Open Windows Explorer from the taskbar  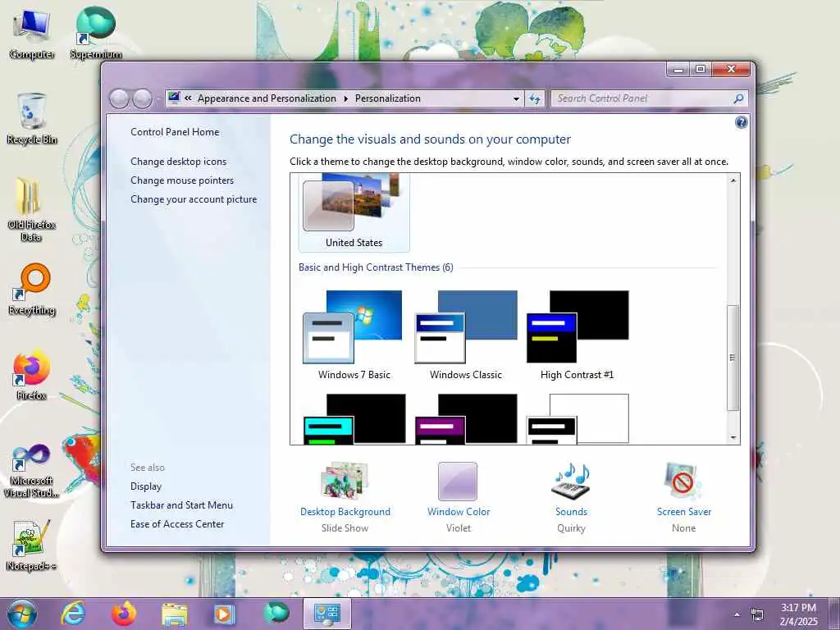(x=174, y=614)
